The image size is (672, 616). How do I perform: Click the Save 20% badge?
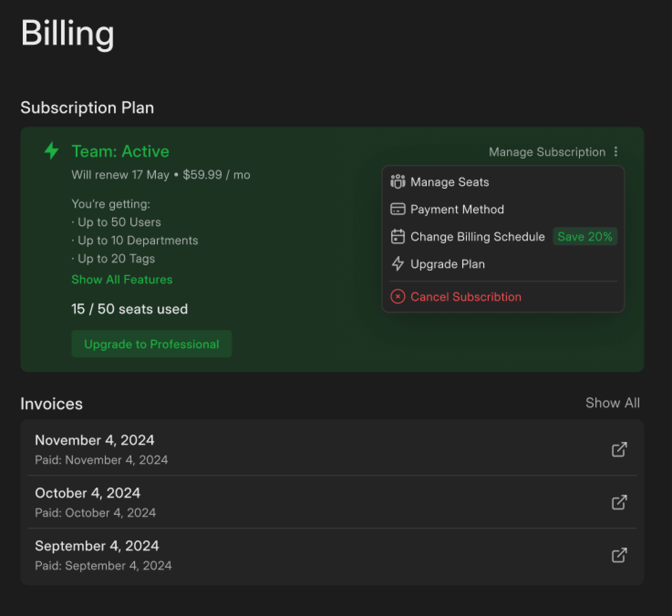585,237
